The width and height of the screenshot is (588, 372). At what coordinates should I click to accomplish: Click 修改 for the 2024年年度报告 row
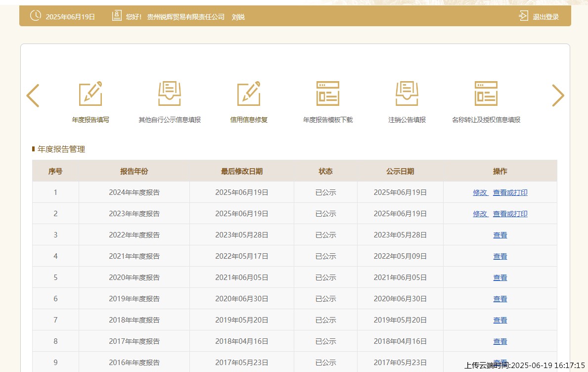coord(480,192)
